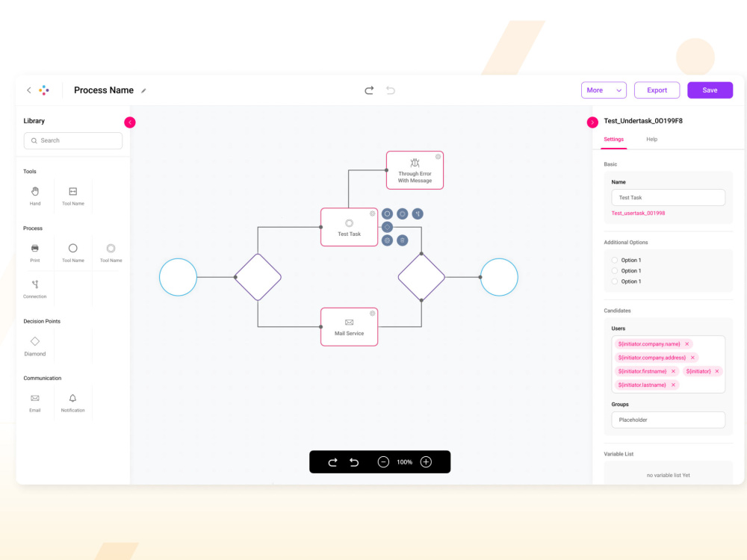Add double-circle event from Test Task quick menu
This screenshot has height=560, width=747.
tap(403, 214)
